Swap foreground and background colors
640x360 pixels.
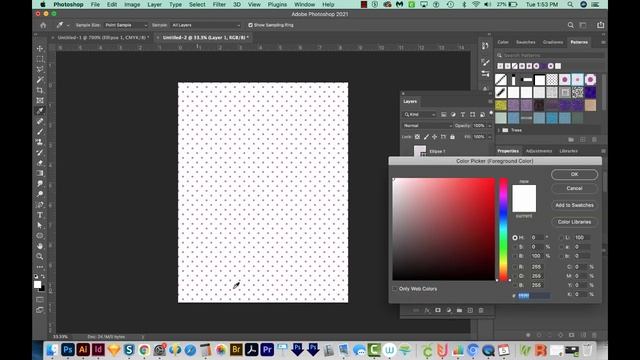[43, 276]
